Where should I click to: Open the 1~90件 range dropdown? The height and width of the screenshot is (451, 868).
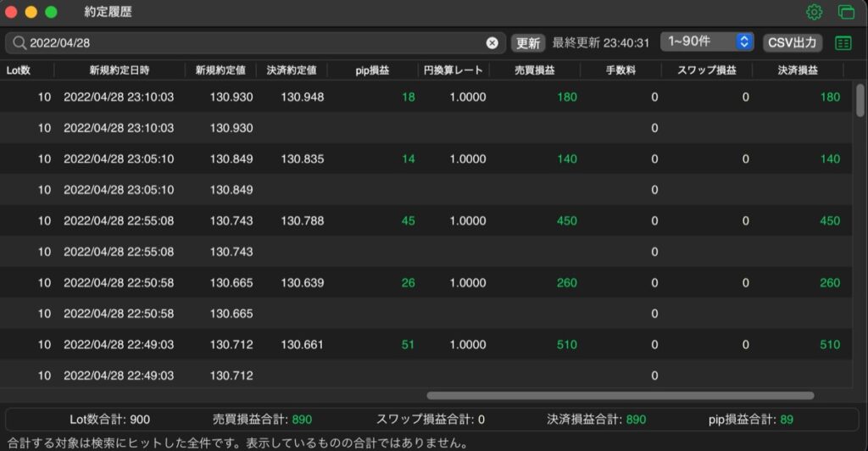click(707, 42)
